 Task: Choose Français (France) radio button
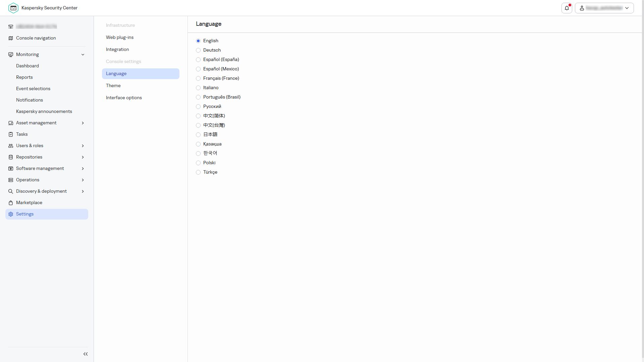coord(198,78)
